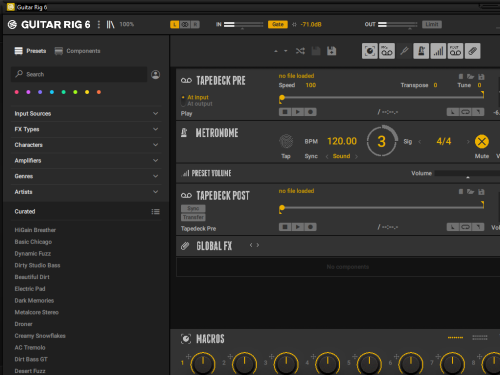Select the Presets tab

tap(30, 51)
